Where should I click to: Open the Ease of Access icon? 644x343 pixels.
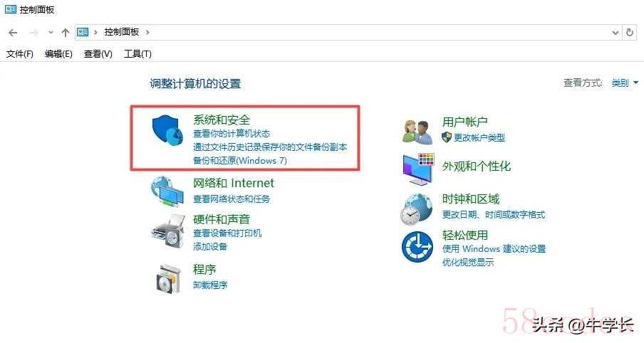click(x=417, y=247)
